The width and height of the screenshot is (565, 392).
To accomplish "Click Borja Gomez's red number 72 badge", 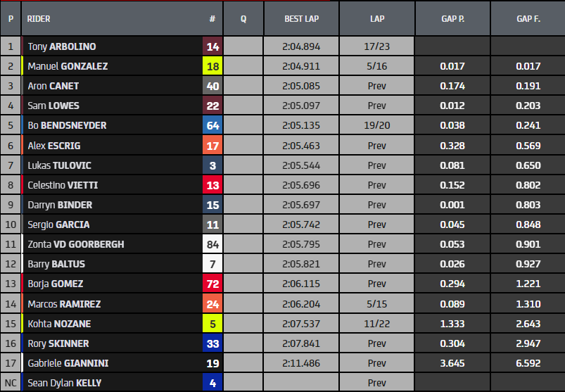I will click(x=212, y=284).
